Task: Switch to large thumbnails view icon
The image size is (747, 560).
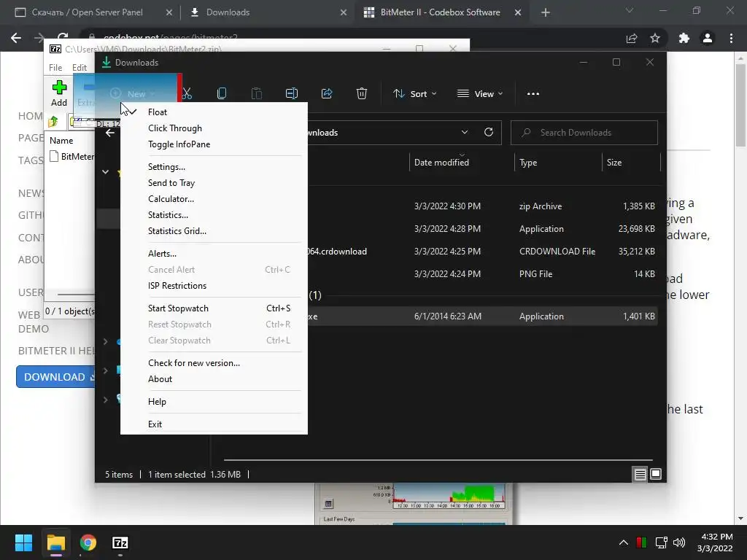Action: click(656, 474)
